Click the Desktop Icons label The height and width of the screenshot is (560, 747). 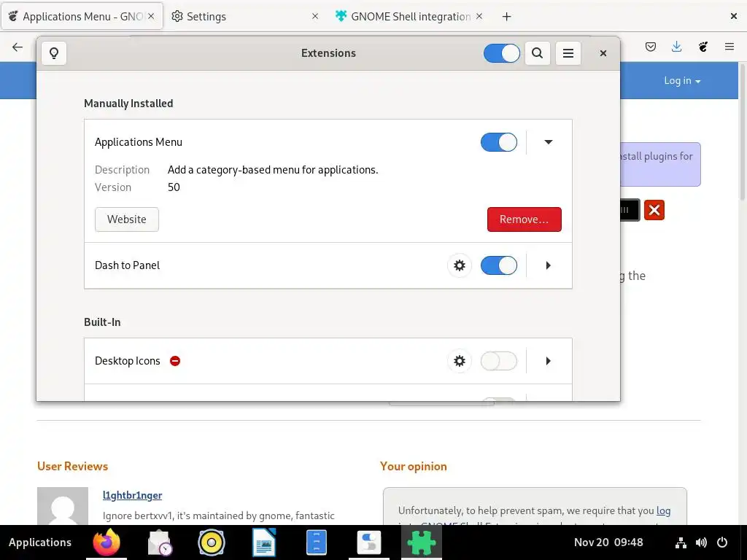[x=127, y=361]
